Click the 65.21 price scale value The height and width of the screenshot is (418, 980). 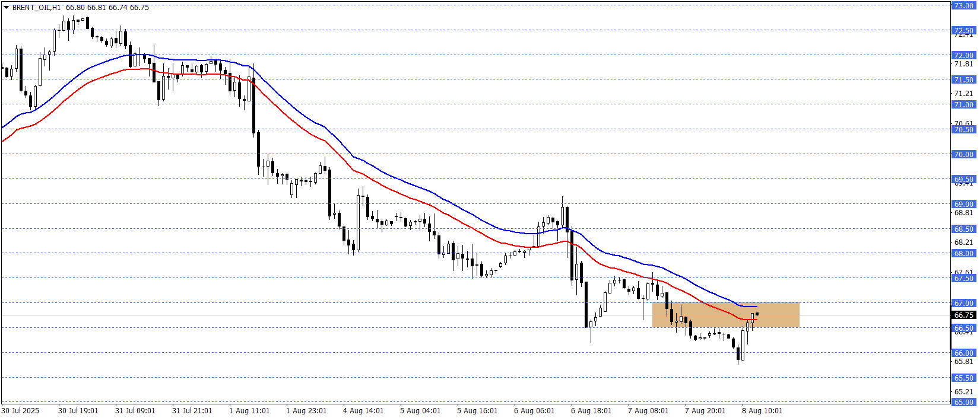963,391
